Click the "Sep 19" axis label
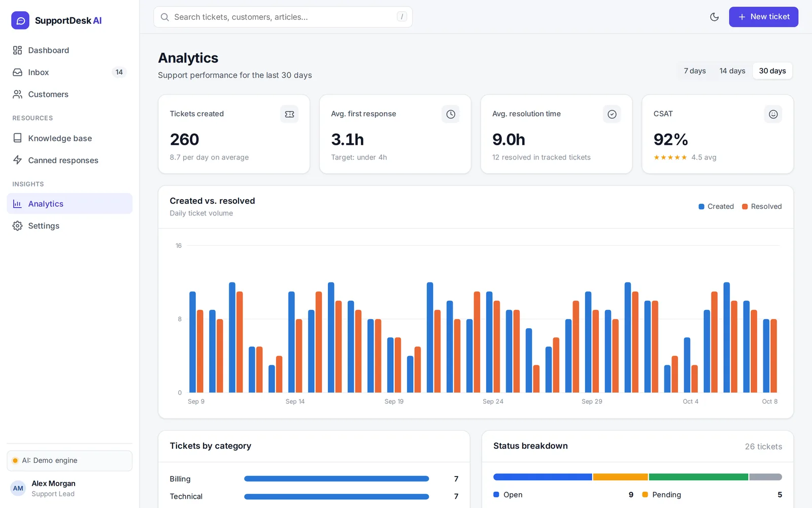This screenshot has width=812, height=508. [394, 401]
